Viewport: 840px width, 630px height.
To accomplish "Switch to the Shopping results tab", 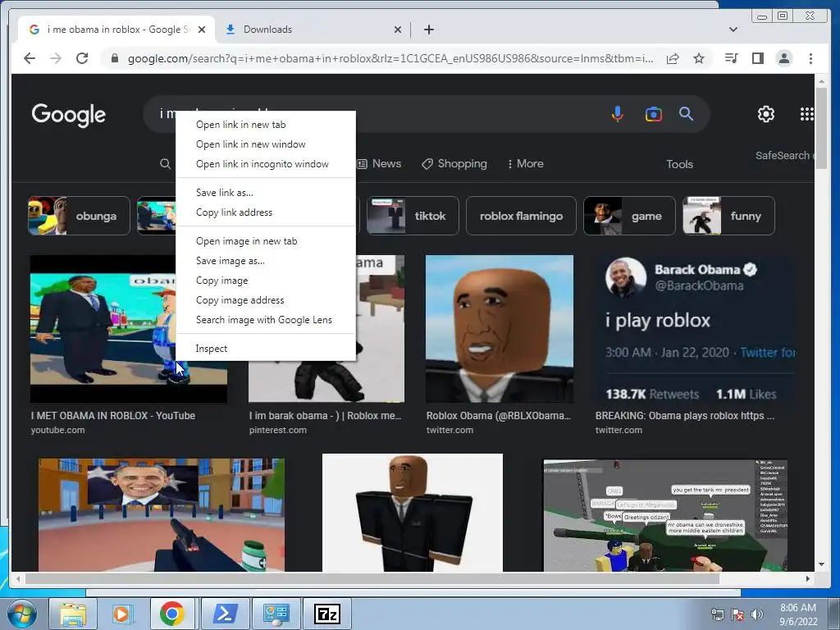I will tap(454, 164).
